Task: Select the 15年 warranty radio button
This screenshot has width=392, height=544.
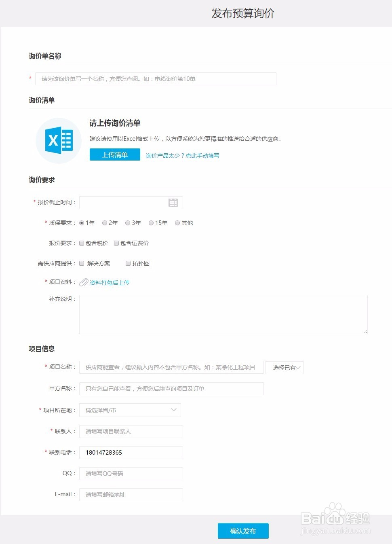Action: (151, 223)
